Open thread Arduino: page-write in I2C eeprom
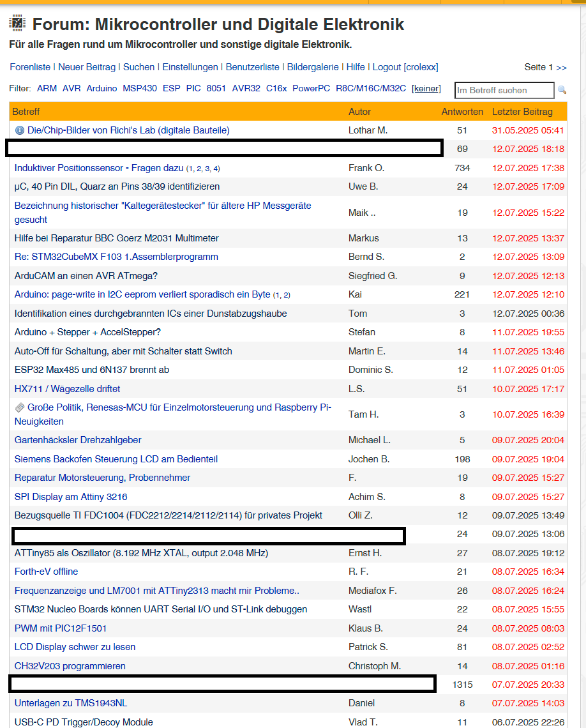Screen dimensions: 586x728 click(142, 294)
